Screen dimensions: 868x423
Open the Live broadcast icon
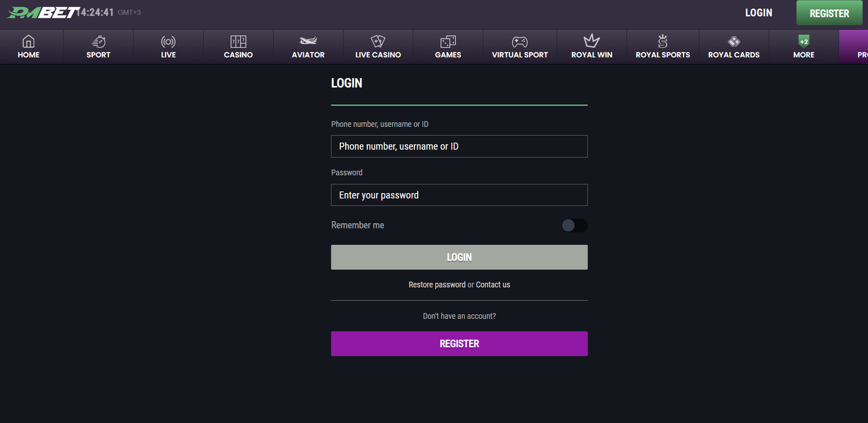168,41
